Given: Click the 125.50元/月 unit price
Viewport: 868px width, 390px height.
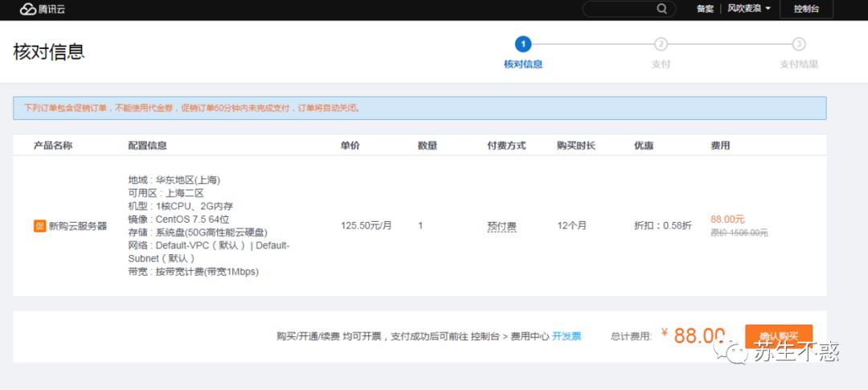Looking at the screenshot, I should (x=366, y=225).
